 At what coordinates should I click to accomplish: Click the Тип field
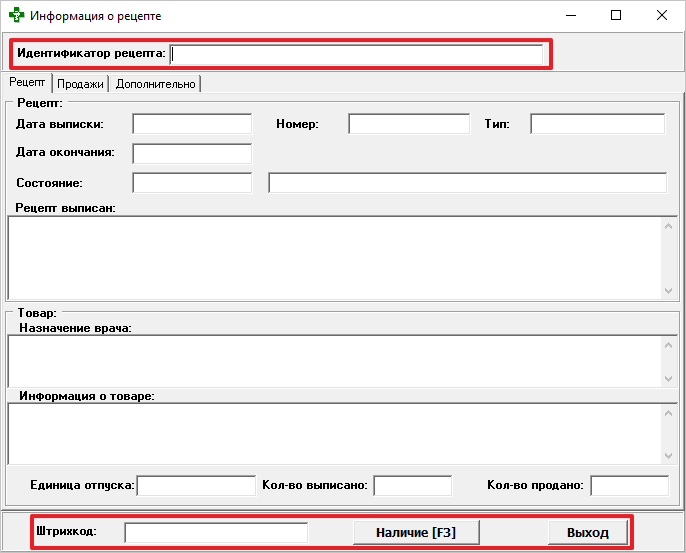click(x=597, y=124)
